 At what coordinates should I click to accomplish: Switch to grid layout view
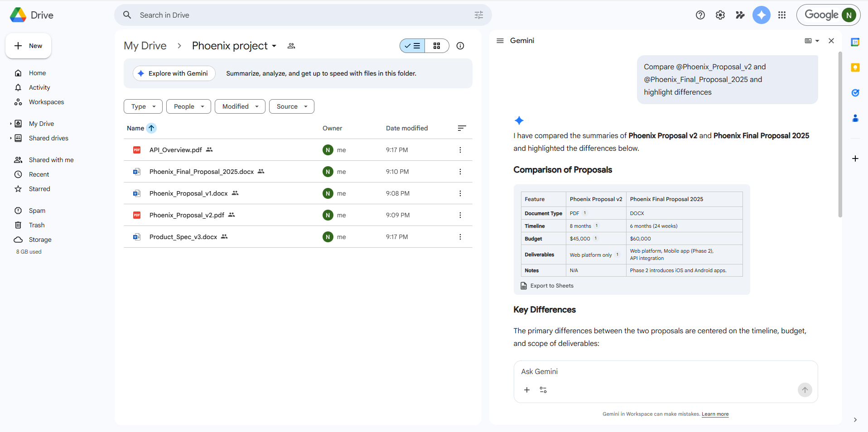coord(437,46)
